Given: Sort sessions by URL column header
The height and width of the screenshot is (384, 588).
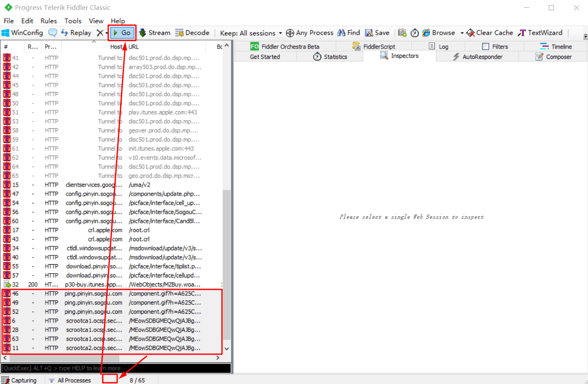Looking at the screenshot, I should [x=165, y=47].
